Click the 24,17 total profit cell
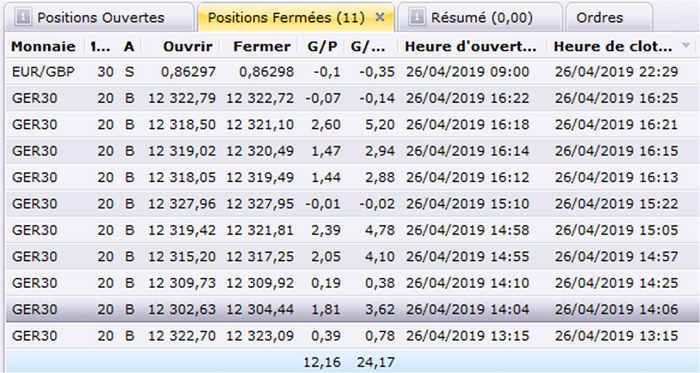 (x=375, y=362)
